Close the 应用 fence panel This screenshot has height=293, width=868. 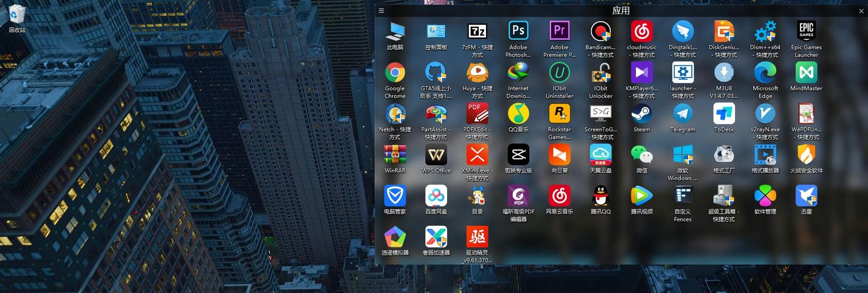click(861, 11)
